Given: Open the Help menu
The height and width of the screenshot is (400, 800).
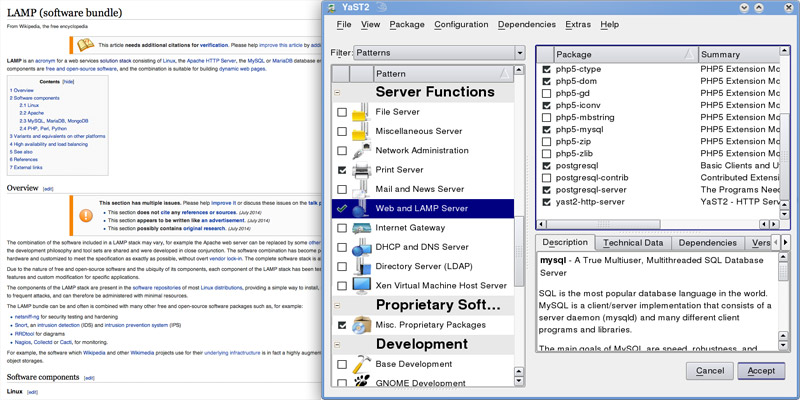Looking at the screenshot, I should 609,24.
